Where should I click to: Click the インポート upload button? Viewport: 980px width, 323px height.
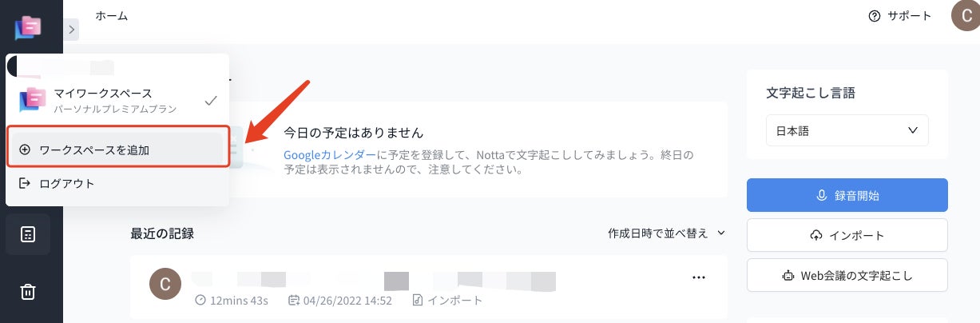tap(847, 235)
